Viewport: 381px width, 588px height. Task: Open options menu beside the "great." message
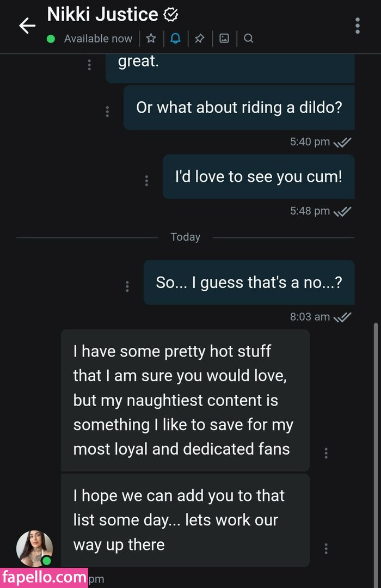point(89,65)
